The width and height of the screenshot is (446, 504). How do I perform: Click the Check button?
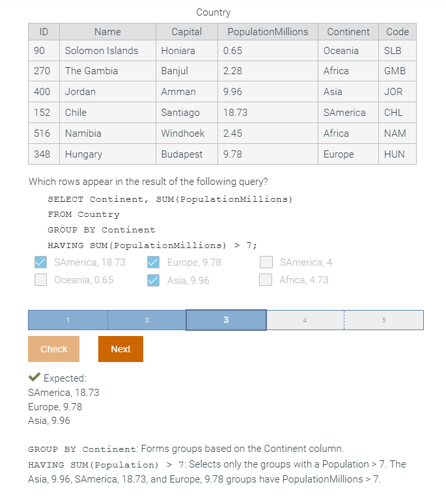pyautogui.click(x=53, y=349)
